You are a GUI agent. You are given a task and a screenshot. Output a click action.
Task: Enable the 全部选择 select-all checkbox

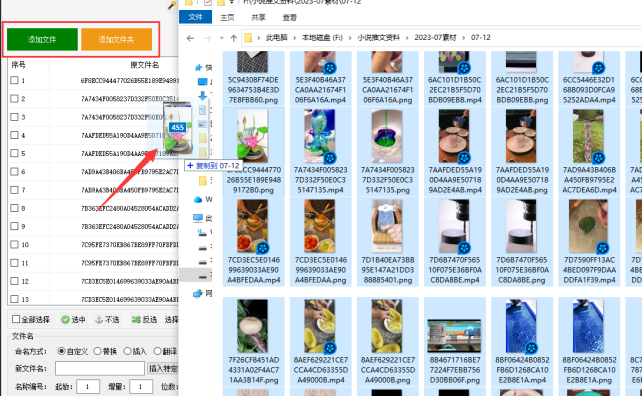(x=16, y=319)
